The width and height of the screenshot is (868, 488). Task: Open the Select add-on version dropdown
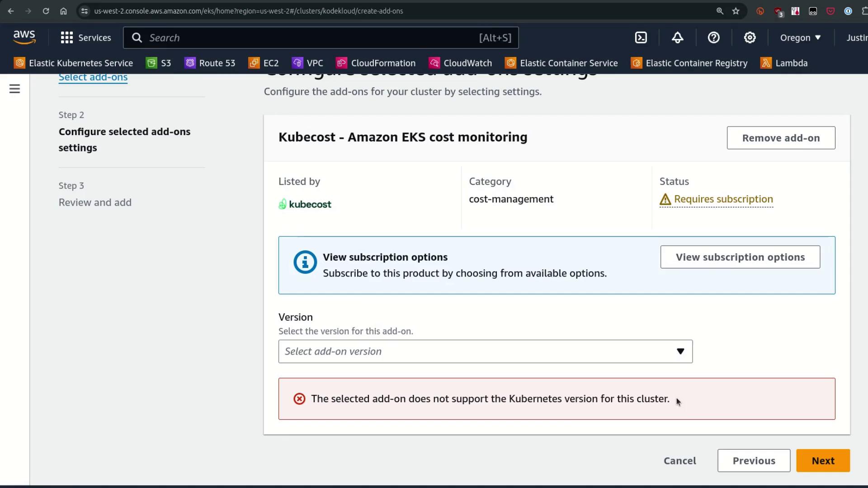coord(485,352)
